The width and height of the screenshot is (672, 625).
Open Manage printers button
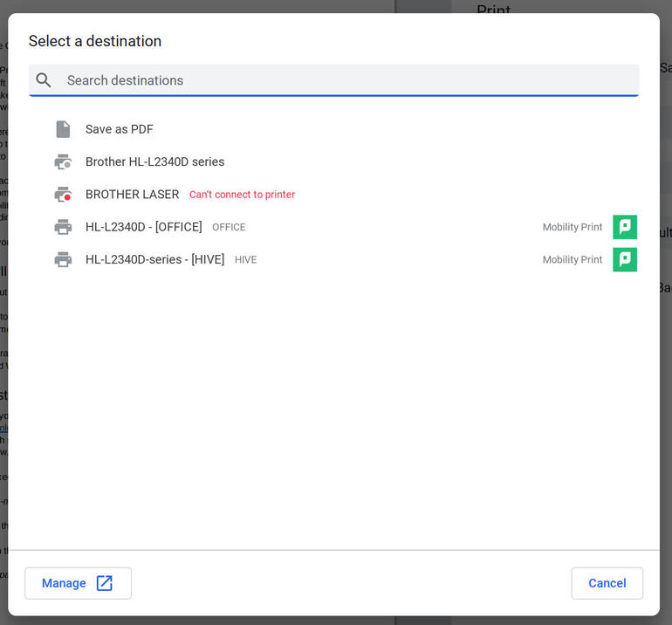coord(78,583)
